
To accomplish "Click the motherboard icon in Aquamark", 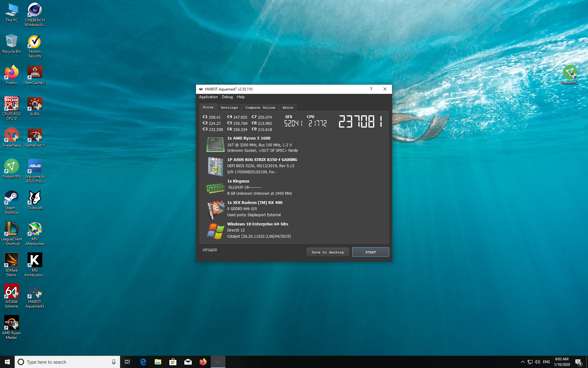I will click(215, 167).
